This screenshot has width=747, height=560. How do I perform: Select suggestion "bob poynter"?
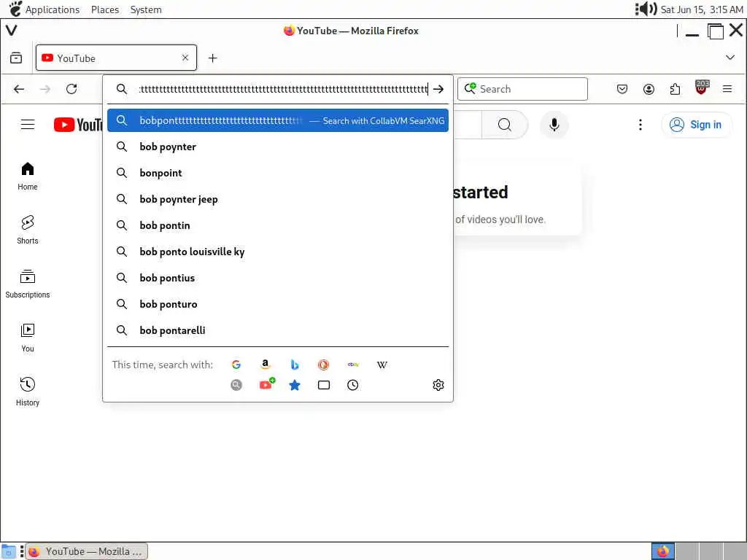tap(278, 147)
